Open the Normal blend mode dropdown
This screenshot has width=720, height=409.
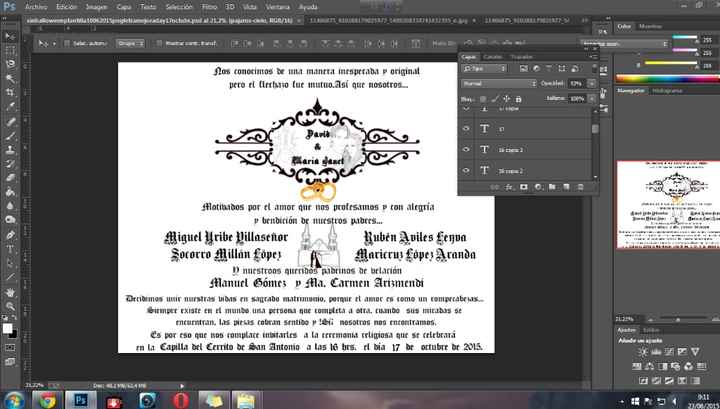(x=499, y=84)
